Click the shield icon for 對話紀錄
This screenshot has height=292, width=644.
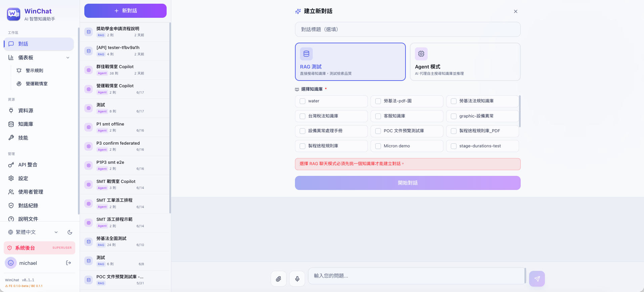tap(11, 205)
